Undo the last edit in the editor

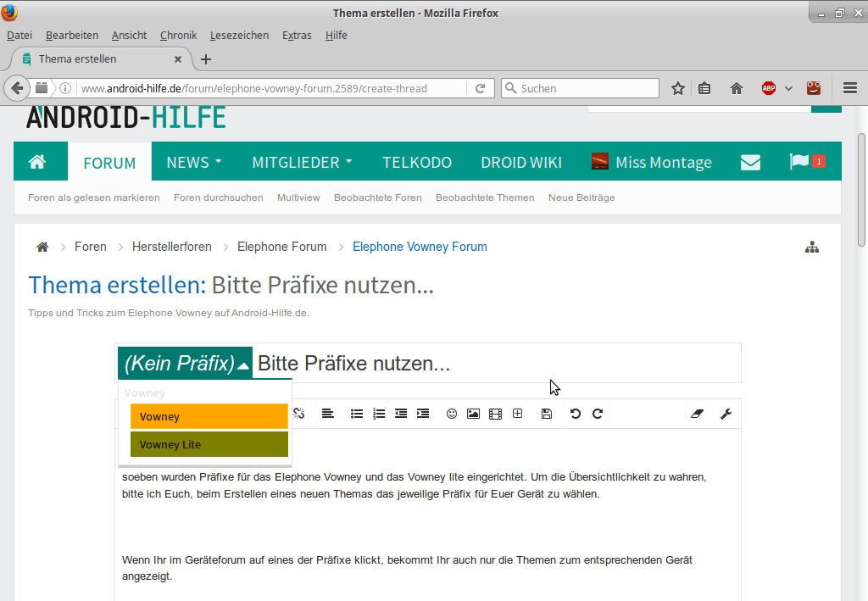pyautogui.click(x=576, y=414)
